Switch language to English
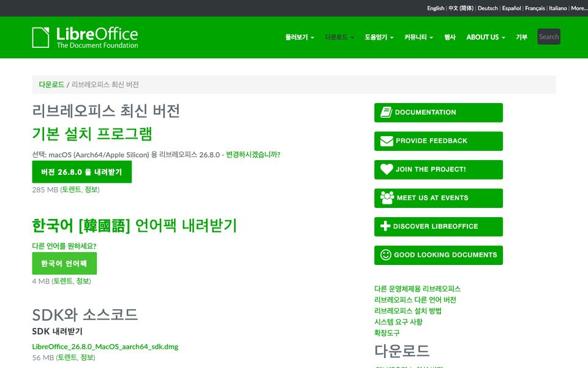Viewport: 588px width, 368px height. click(x=435, y=8)
